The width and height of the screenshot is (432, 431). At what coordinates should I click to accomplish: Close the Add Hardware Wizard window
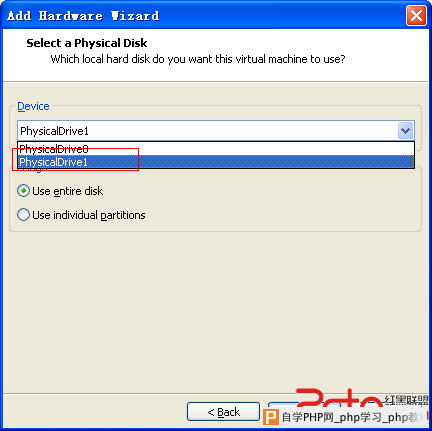point(416,16)
